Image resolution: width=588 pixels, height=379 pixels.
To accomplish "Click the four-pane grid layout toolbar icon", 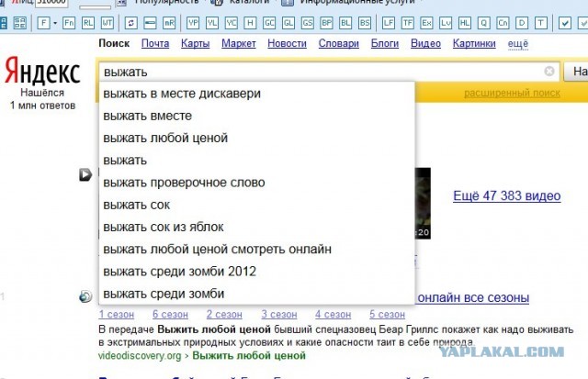I will (x=20, y=23).
